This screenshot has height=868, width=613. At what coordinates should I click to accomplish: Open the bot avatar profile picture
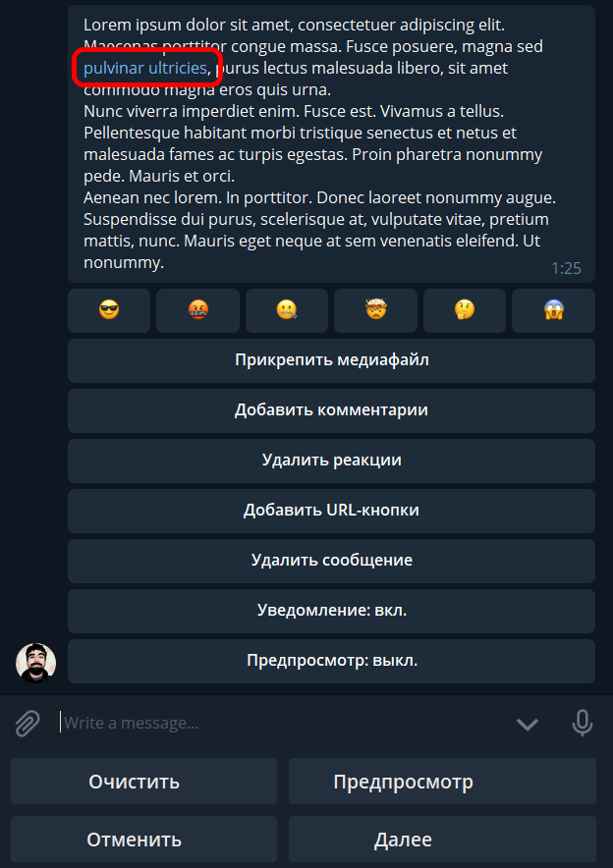36,663
